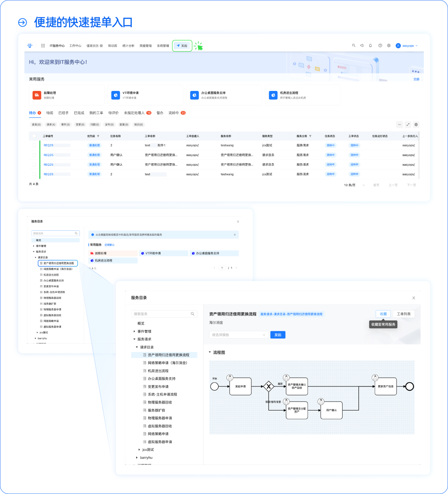The width and height of the screenshot is (448, 494).
Task: Open the top navigation settings gear
Action: pos(389,45)
